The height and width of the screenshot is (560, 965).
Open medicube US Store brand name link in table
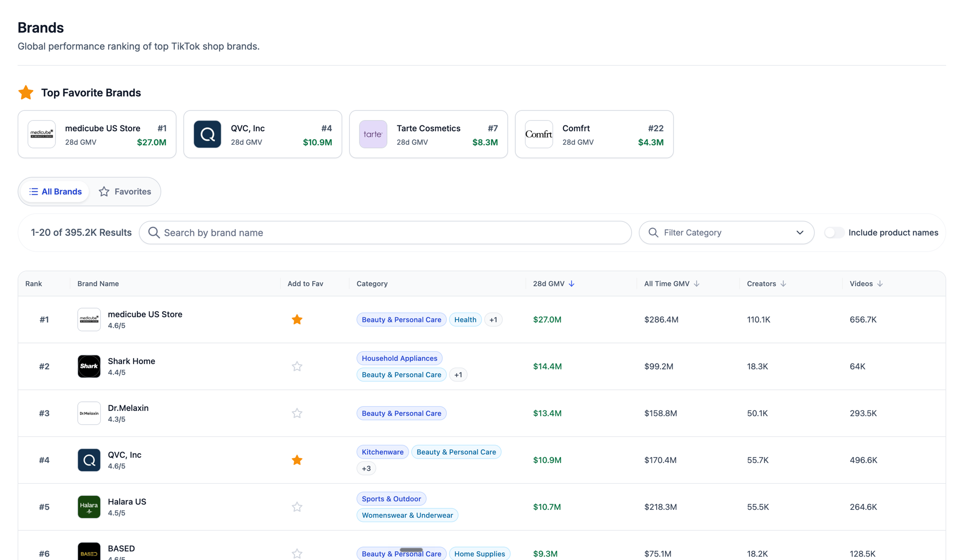tap(145, 314)
